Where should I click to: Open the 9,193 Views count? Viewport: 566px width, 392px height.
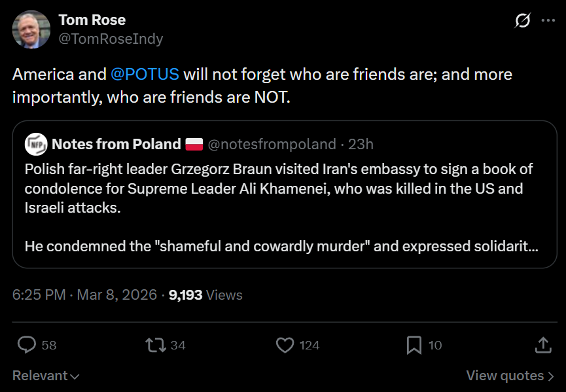coord(205,295)
